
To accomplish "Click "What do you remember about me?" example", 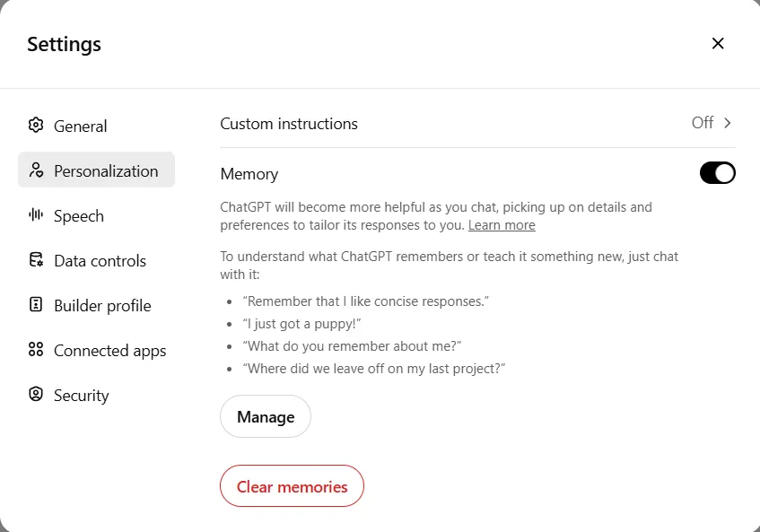I will tap(352, 346).
